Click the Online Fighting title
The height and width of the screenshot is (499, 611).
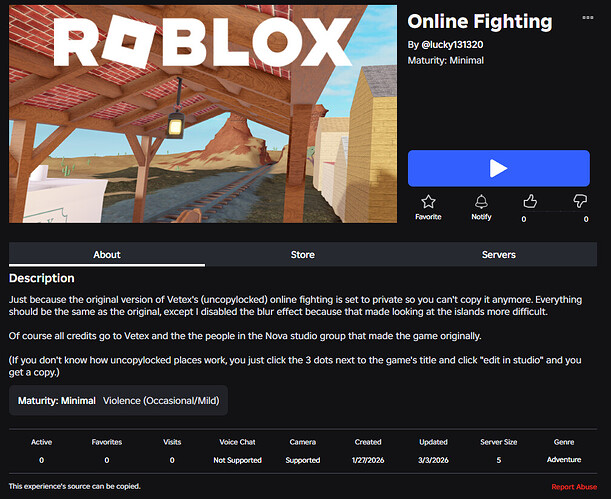[x=479, y=21]
